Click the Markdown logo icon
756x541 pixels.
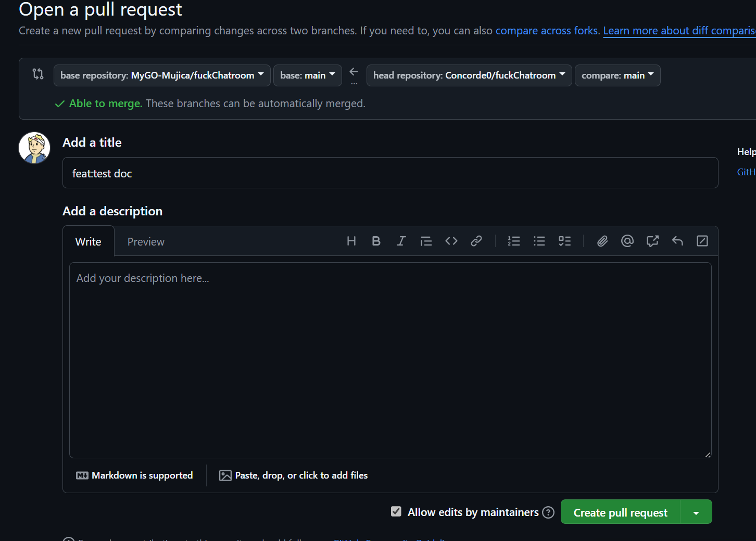tap(82, 475)
